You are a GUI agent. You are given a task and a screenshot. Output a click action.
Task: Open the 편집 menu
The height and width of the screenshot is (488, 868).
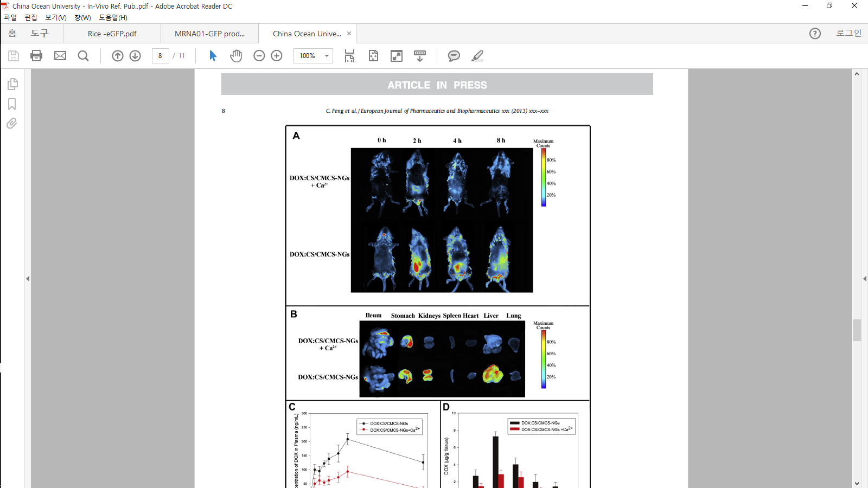[x=31, y=17]
